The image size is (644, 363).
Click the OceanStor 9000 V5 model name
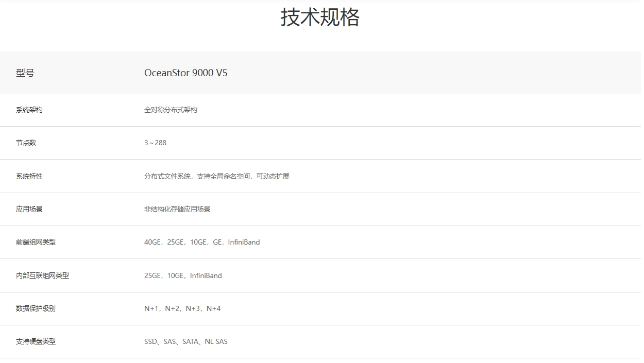(186, 73)
